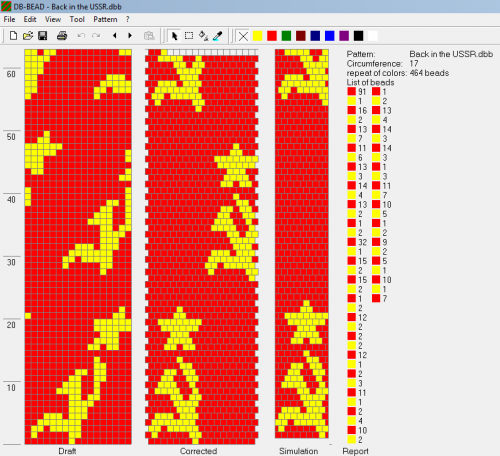
Task: Activate the rectangular selection tool
Action: coord(189,36)
